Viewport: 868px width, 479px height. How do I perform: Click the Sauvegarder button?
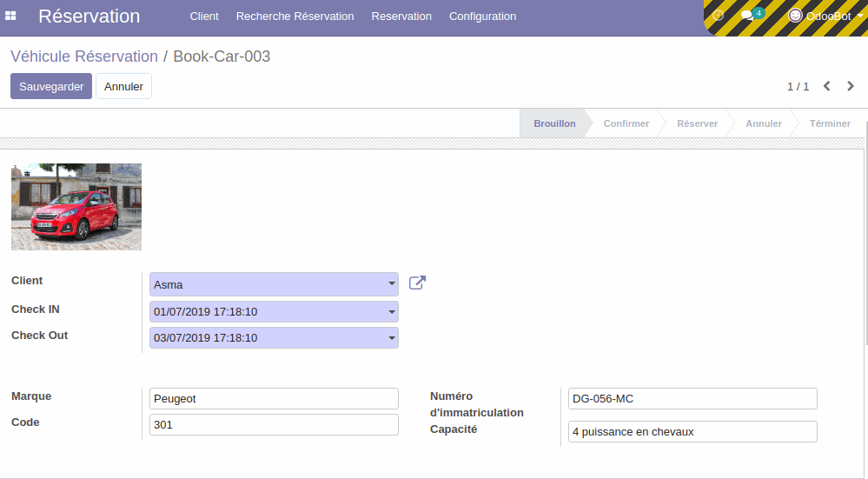(x=51, y=86)
